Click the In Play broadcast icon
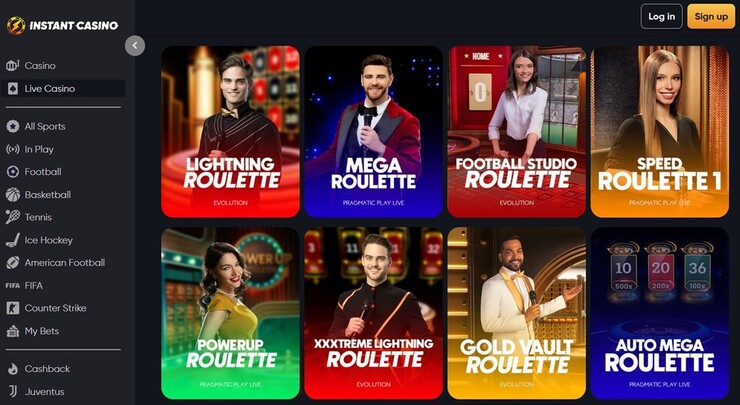 13,149
